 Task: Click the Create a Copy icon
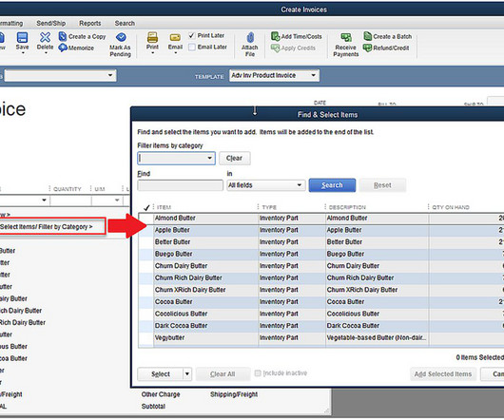pyautogui.click(x=63, y=36)
